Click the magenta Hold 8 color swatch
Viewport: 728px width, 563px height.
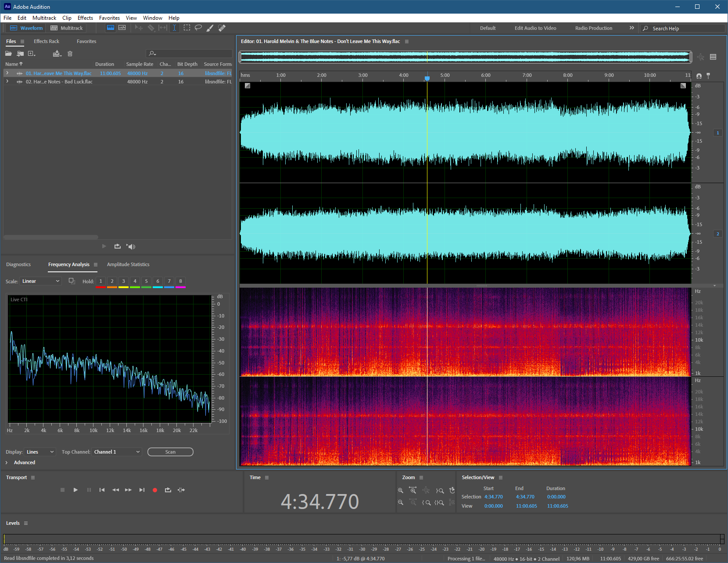point(180,287)
